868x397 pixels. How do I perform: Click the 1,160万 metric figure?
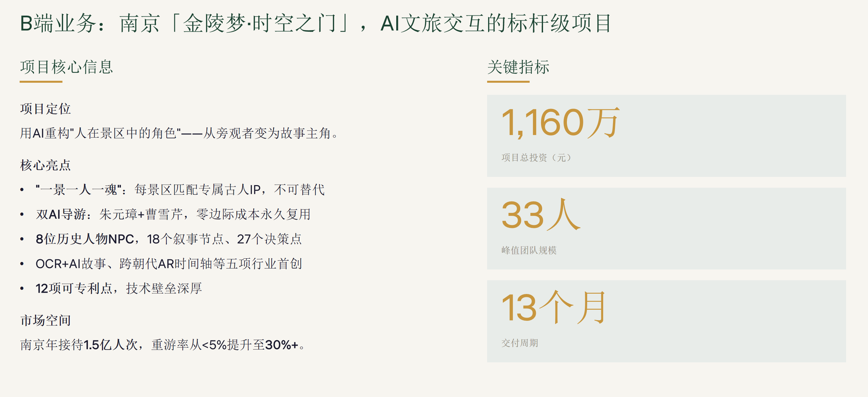(x=560, y=122)
